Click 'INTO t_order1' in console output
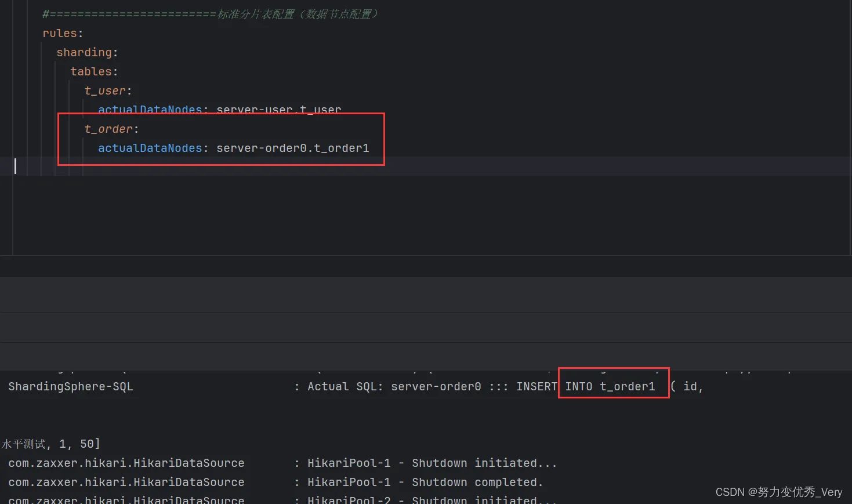This screenshot has width=852, height=504. (x=610, y=386)
